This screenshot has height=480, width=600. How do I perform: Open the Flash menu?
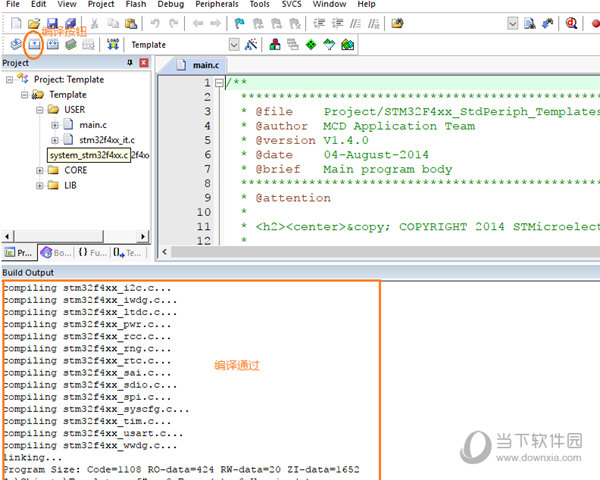tap(136, 4)
